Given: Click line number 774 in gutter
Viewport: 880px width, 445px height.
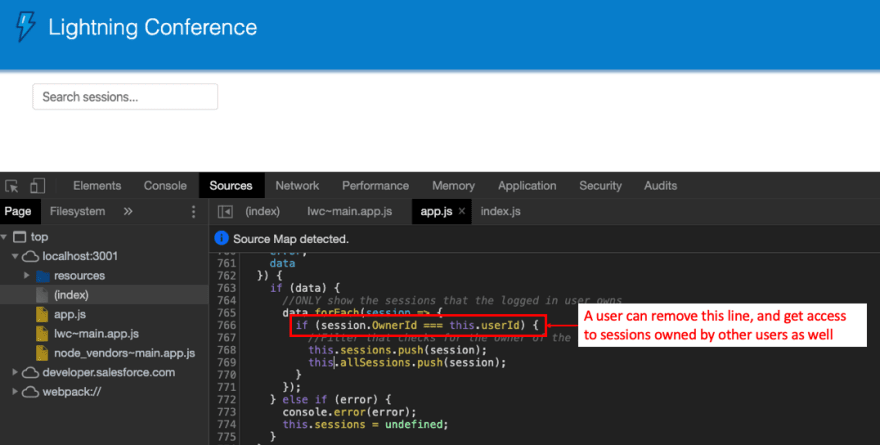Looking at the screenshot, I should pos(227,424).
